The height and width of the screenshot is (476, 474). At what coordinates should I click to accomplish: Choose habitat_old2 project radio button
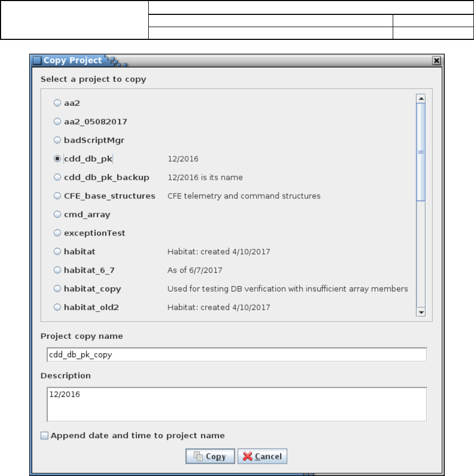coord(57,307)
